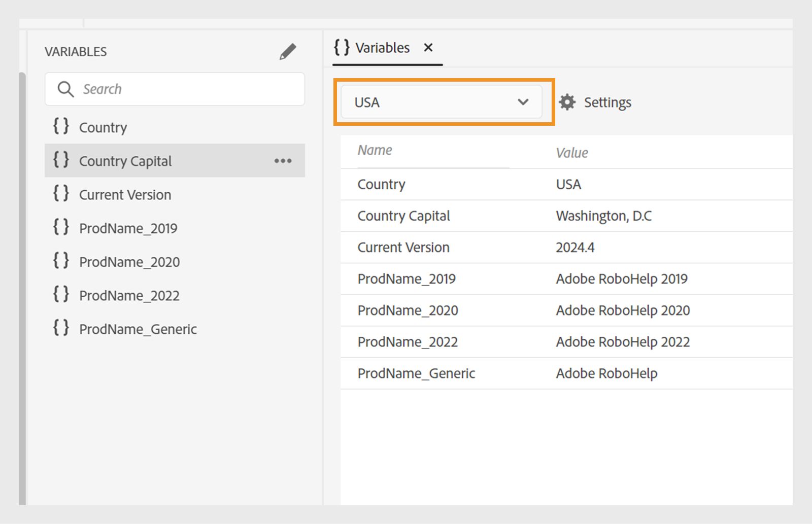Click the dropdown chevron arrow beside USA
This screenshot has width=812, height=524.
[x=523, y=102]
